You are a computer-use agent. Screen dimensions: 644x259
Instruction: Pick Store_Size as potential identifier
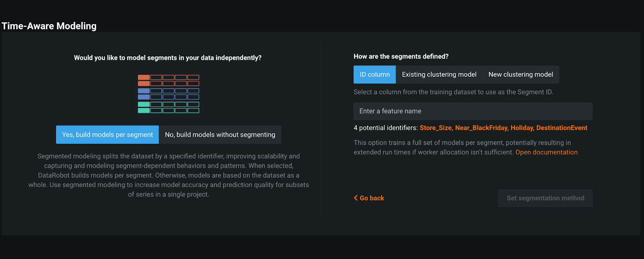click(x=436, y=128)
